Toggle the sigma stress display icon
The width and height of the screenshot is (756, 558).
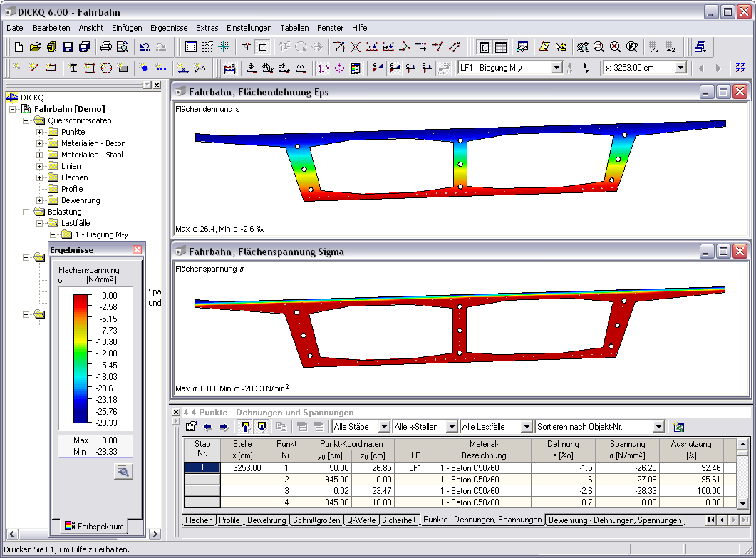[394, 68]
